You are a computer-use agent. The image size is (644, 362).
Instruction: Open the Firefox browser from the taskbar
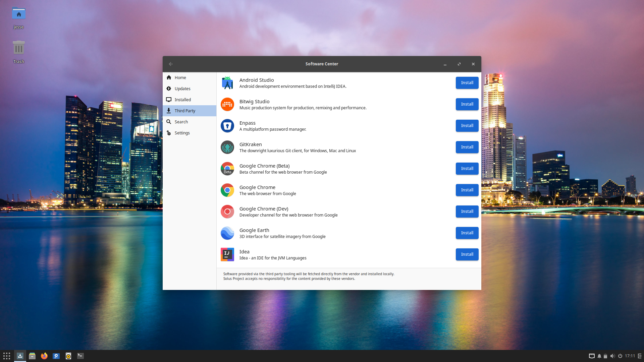[44, 356]
